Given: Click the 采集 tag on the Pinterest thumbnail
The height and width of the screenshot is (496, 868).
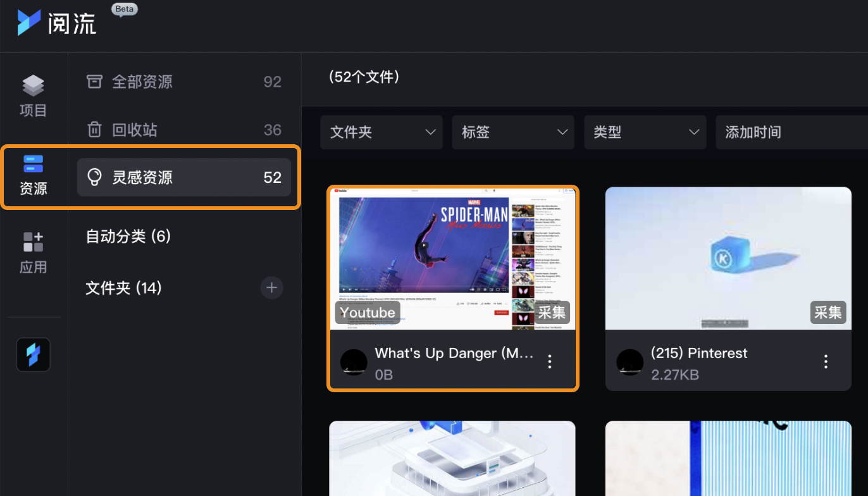Looking at the screenshot, I should click(x=828, y=313).
